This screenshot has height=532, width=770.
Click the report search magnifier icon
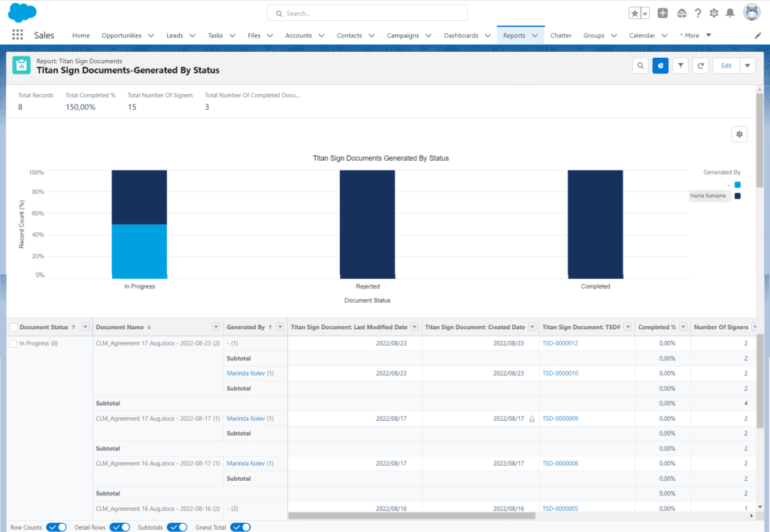pyautogui.click(x=640, y=65)
